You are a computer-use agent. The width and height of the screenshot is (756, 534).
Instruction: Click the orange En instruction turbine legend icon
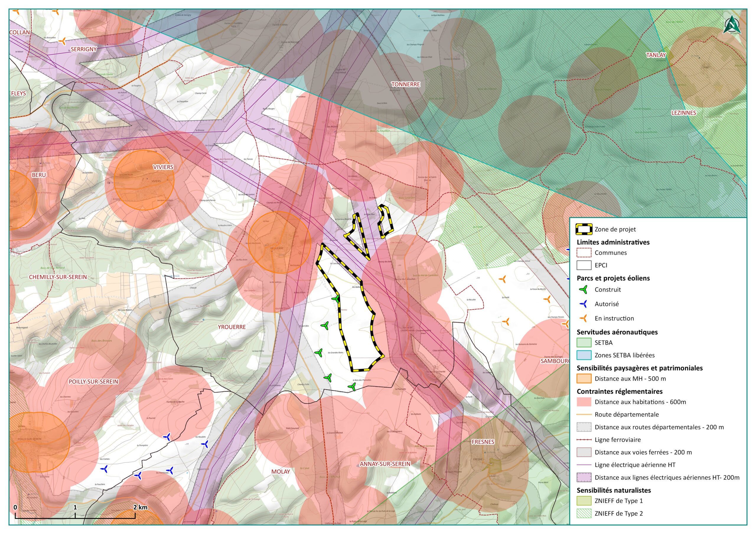coord(584,318)
